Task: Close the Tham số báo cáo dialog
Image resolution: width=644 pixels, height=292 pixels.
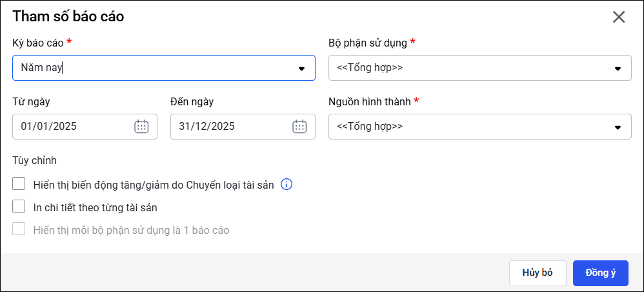Action: [619, 17]
